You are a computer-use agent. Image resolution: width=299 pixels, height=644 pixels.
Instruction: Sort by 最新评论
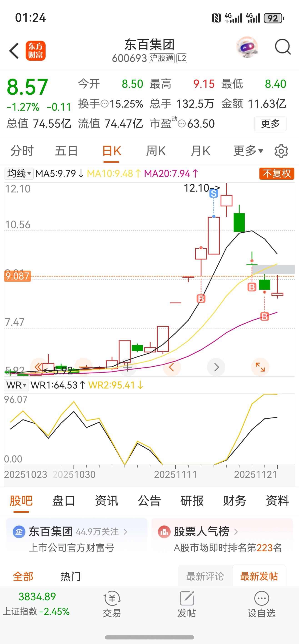(205, 576)
